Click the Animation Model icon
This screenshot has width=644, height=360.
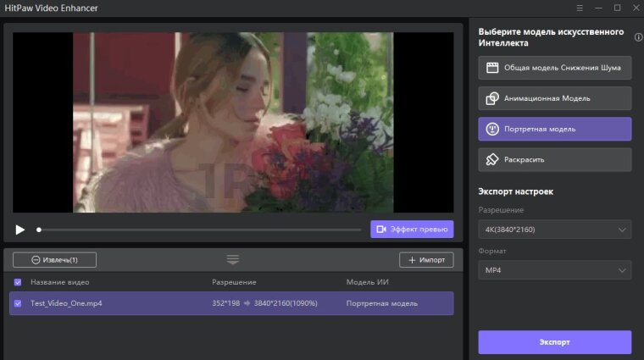(491, 98)
